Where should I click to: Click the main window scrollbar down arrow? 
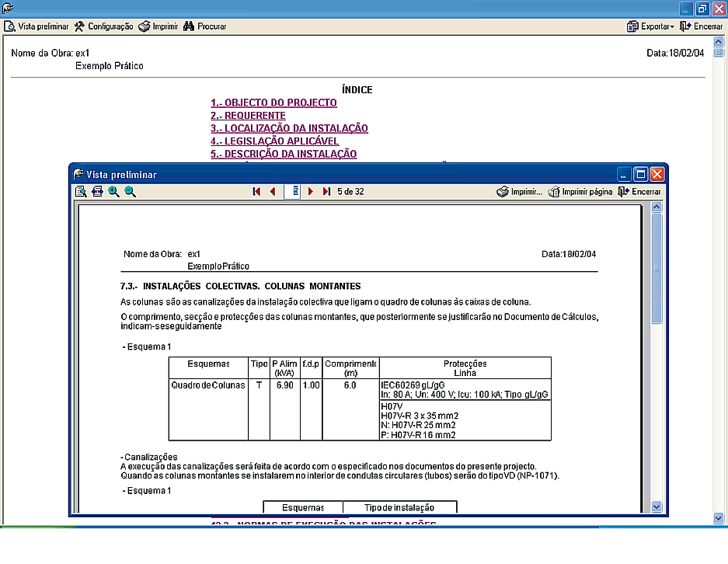tap(718, 517)
